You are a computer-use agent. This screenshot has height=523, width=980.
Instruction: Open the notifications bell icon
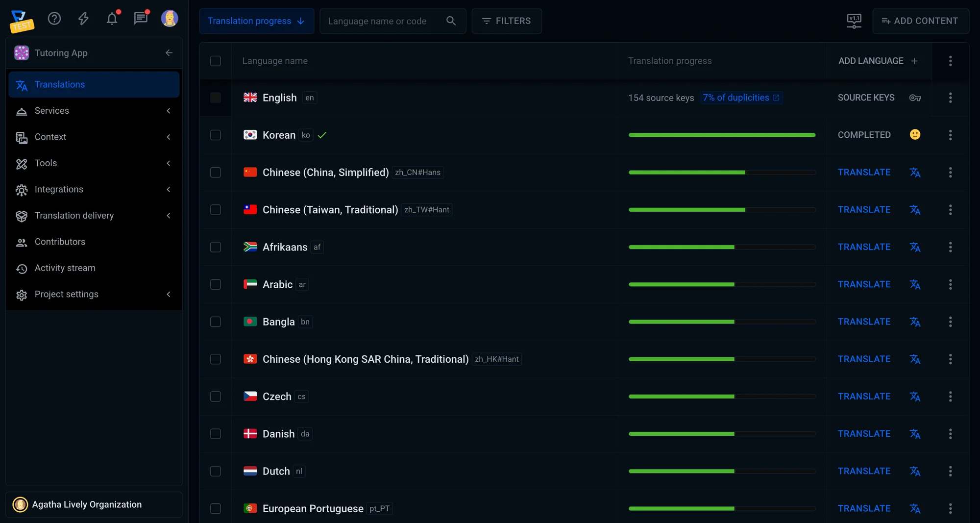click(112, 19)
